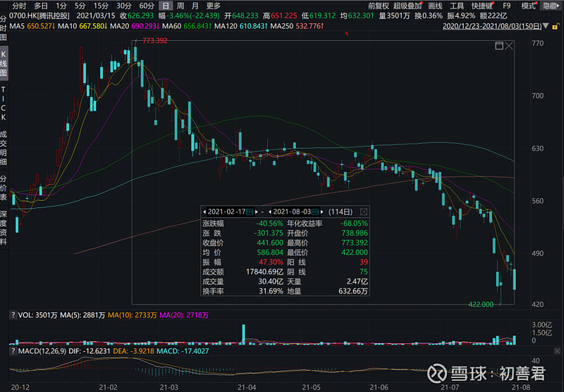Open TICK sidebar view
This screenshot has width=564, height=392.
(4, 103)
